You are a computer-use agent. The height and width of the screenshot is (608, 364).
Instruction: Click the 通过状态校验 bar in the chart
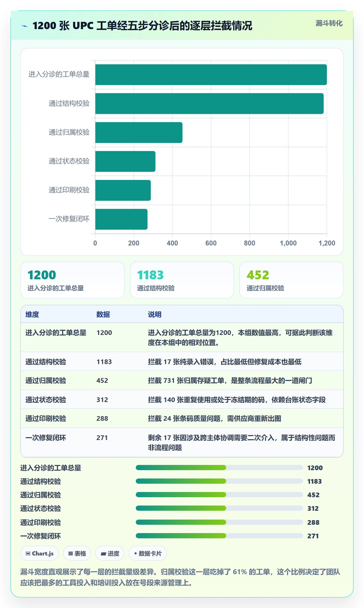pyautogui.click(x=125, y=161)
